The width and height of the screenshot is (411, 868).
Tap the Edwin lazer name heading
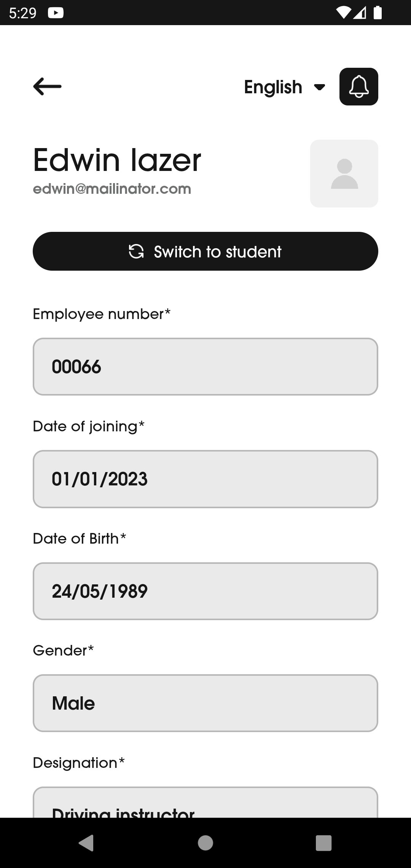pyautogui.click(x=117, y=160)
